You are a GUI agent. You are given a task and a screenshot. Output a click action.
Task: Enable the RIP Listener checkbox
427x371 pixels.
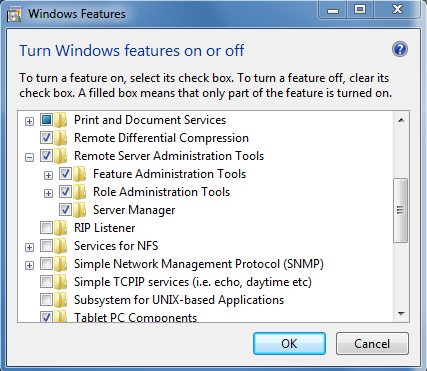click(46, 227)
